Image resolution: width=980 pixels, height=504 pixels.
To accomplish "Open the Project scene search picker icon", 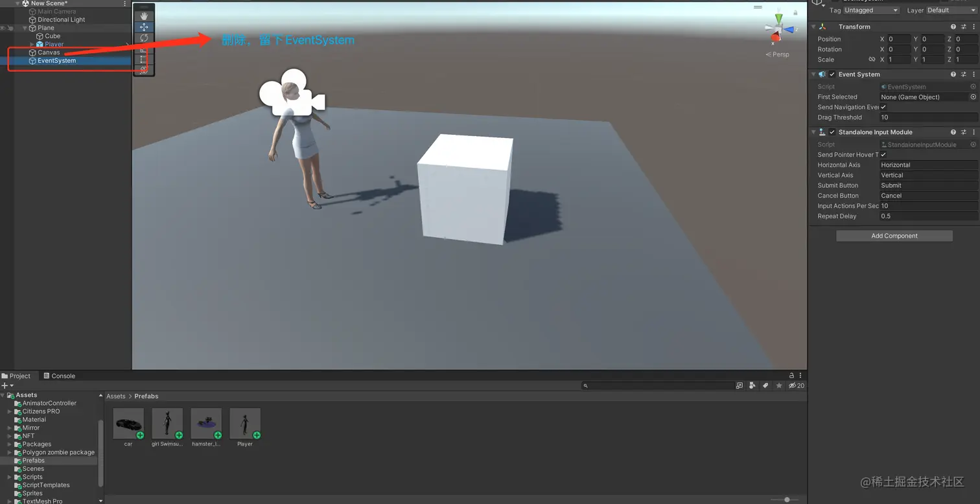I will 740,385.
